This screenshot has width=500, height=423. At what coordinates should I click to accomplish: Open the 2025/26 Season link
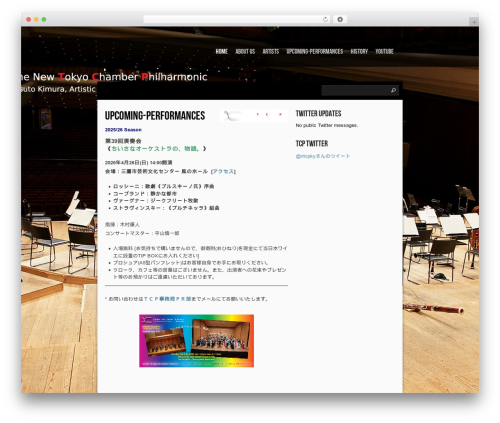pos(123,130)
